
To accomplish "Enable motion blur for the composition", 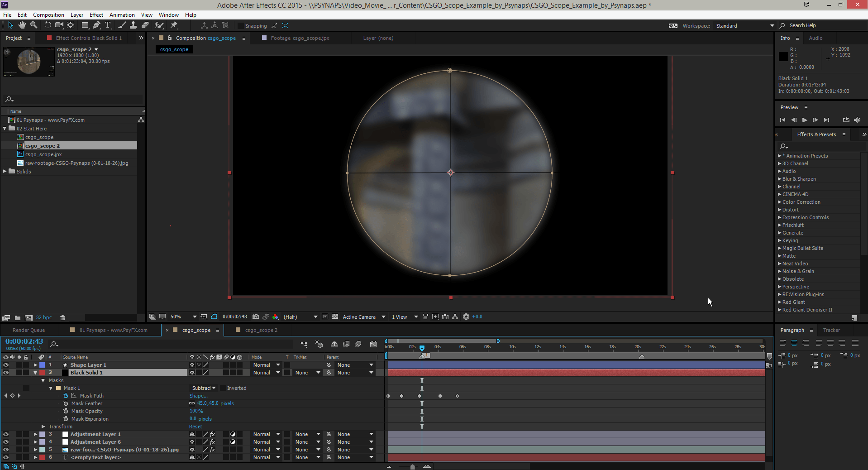I will (358, 345).
